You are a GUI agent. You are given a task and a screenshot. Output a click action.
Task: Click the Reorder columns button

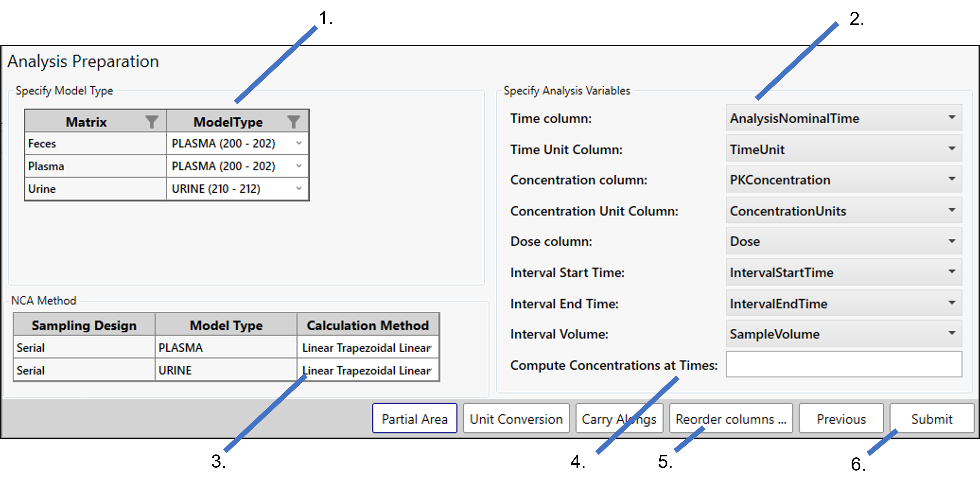click(x=731, y=418)
